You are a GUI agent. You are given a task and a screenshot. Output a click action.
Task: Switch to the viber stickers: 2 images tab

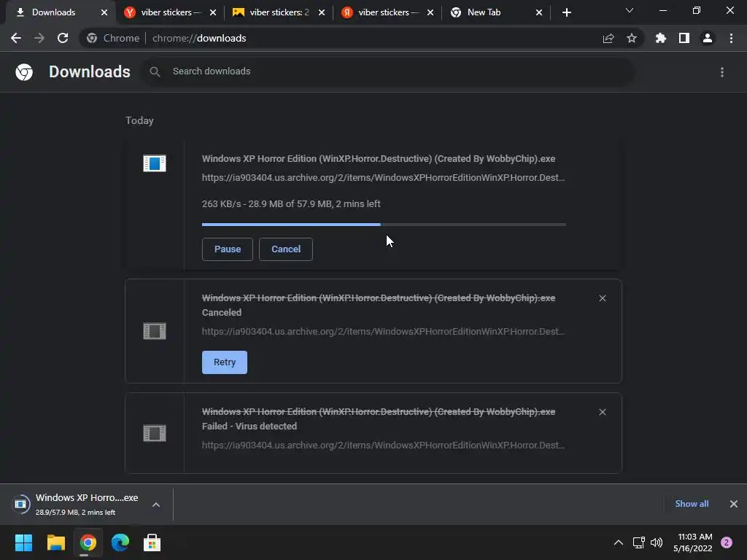tap(278, 12)
